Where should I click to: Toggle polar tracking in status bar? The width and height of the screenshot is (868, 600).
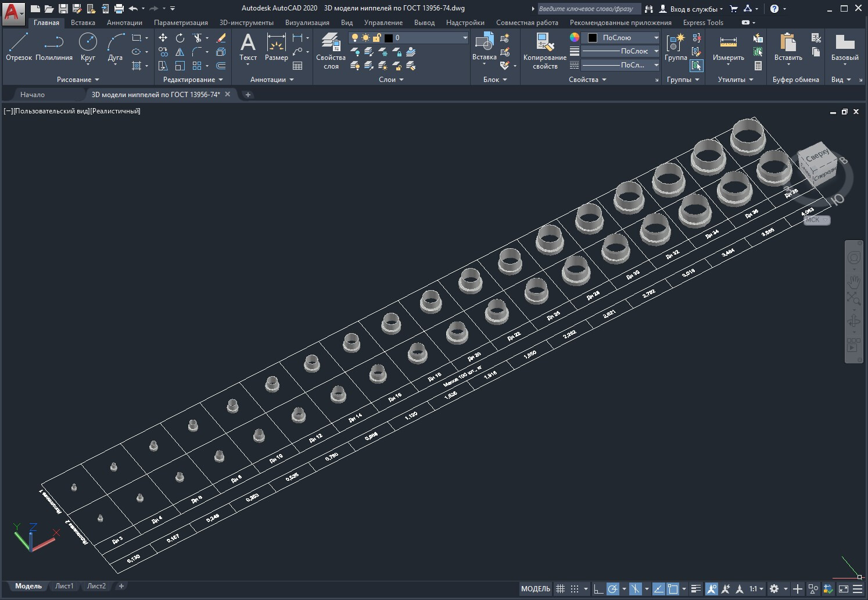coord(613,589)
